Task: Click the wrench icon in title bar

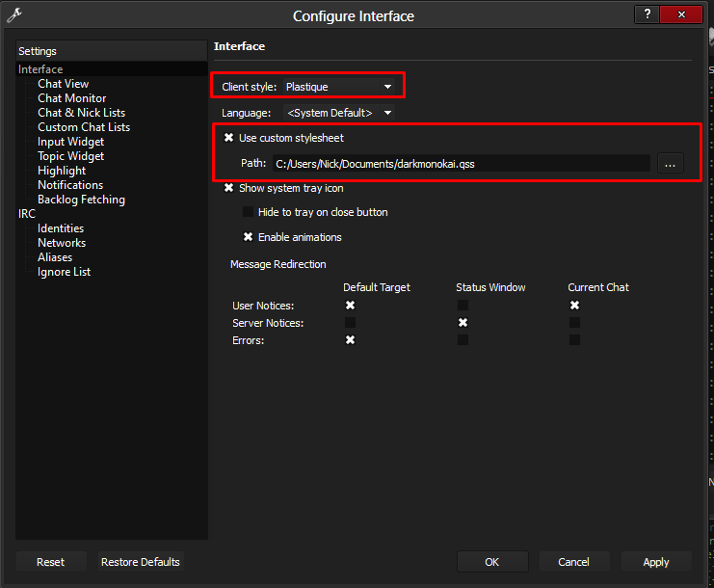Action: click(14, 15)
